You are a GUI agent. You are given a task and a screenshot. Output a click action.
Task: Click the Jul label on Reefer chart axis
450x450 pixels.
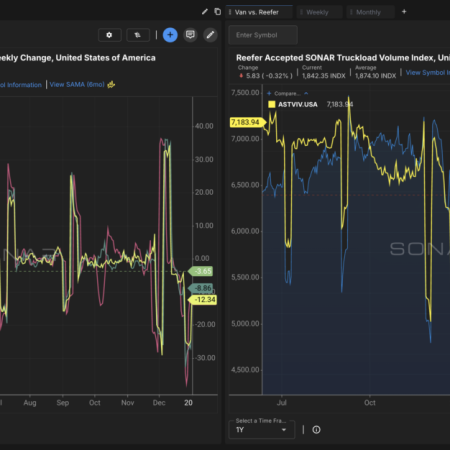coord(282,403)
